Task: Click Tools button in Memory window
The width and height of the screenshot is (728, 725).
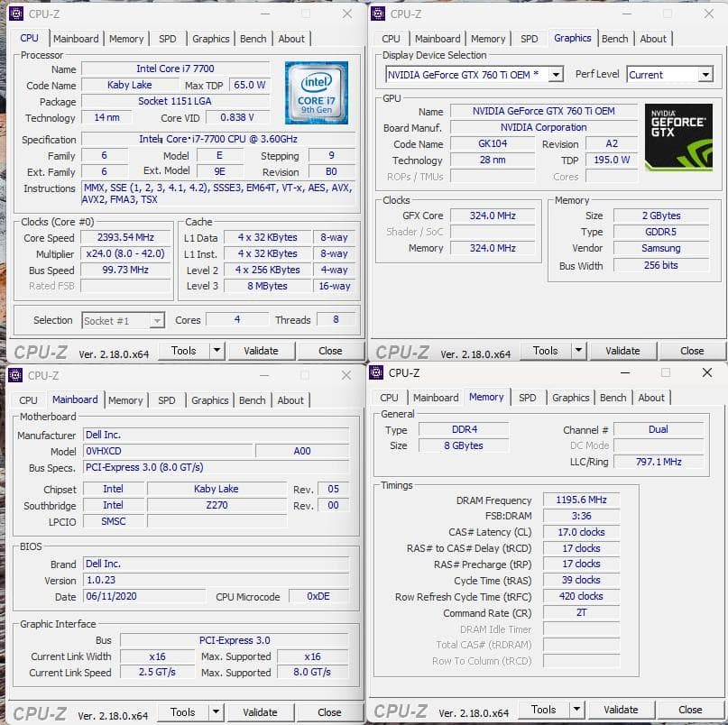Action: pos(544,709)
